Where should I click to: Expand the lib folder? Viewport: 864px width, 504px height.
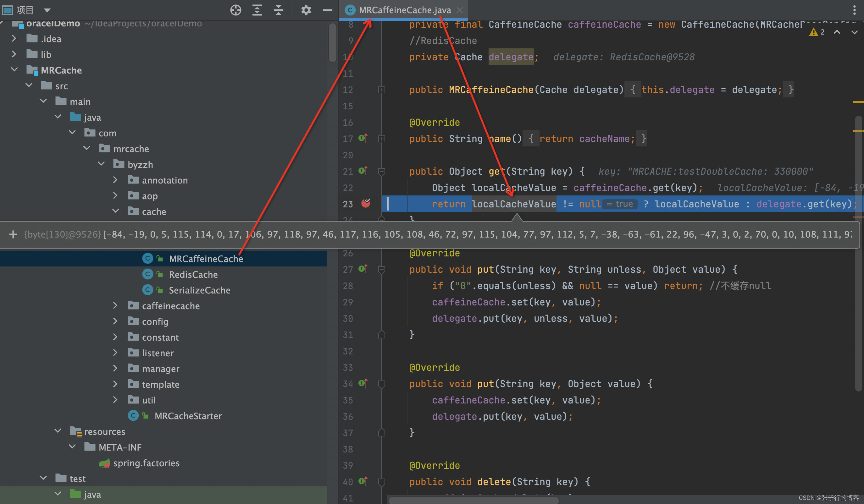pos(14,54)
